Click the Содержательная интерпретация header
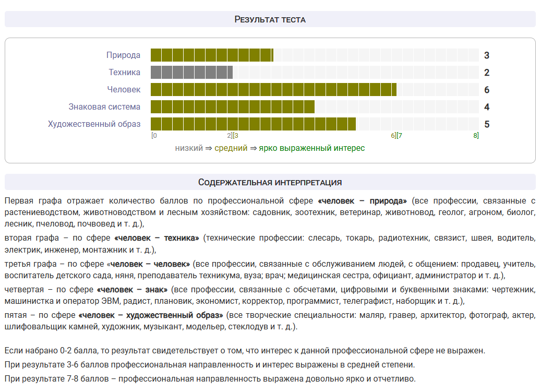This screenshot has height=392, width=553. point(270,182)
